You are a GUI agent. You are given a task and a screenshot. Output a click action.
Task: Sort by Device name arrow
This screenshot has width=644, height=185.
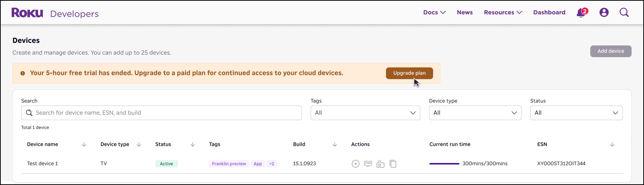[x=84, y=145]
